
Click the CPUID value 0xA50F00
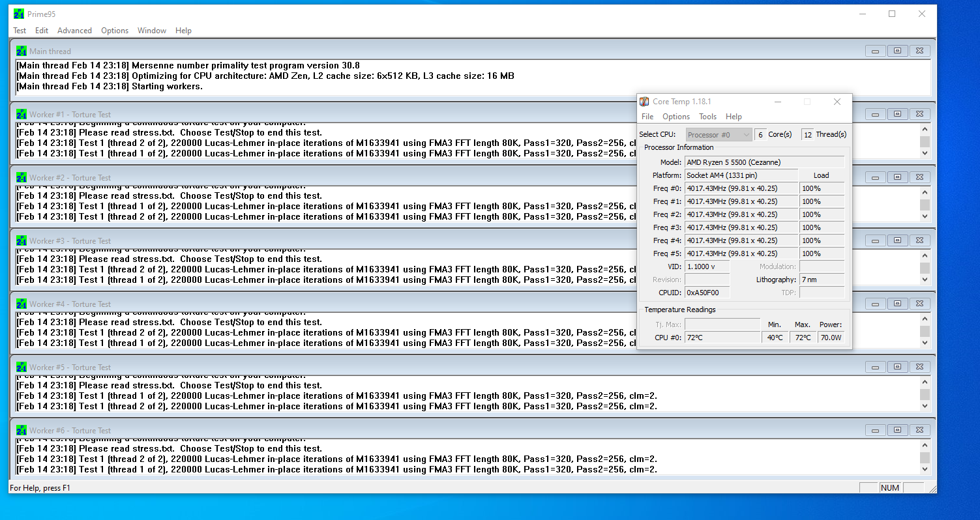point(707,293)
